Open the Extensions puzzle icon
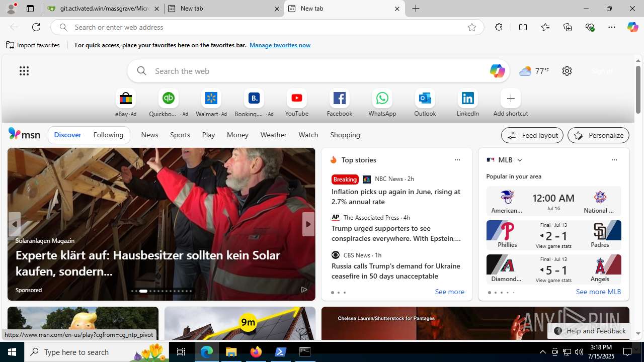This screenshot has width=644, height=362. click(x=499, y=27)
